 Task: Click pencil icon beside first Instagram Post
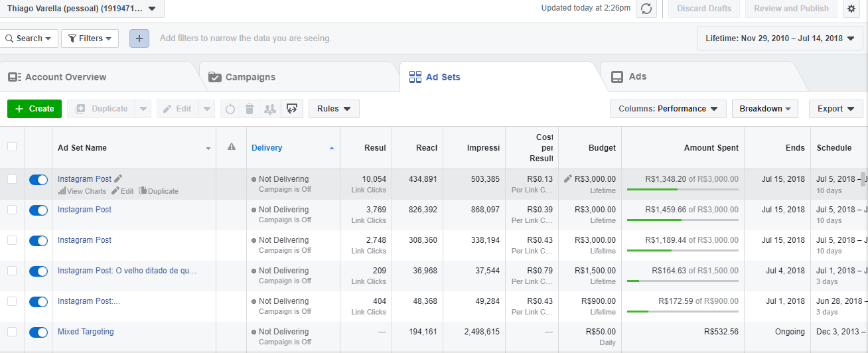pyautogui.click(x=118, y=178)
